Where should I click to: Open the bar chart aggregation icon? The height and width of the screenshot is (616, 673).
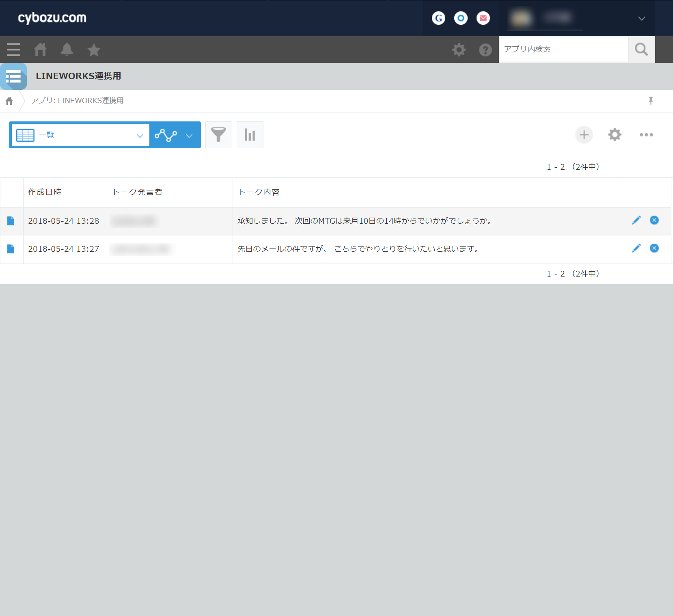click(x=250, y=135)
